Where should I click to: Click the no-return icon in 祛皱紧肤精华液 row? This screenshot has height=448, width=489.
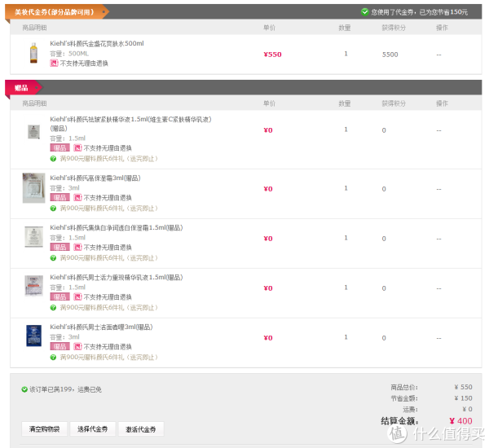coord(77,147)
